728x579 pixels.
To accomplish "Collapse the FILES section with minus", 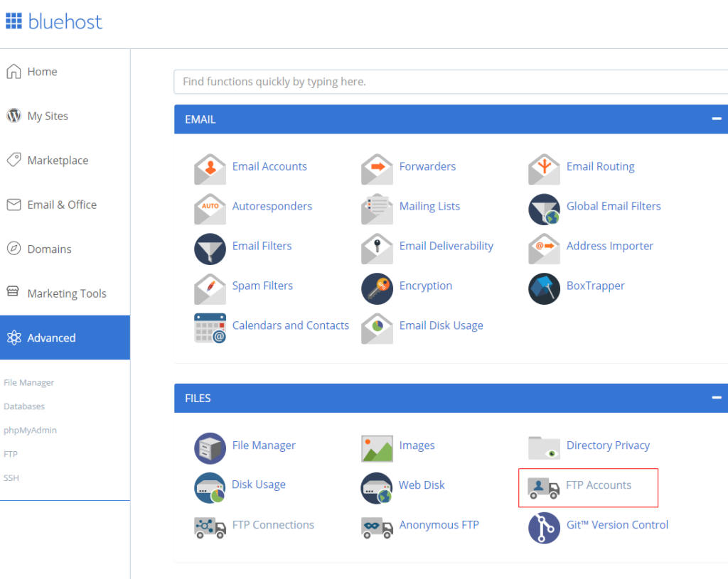I will coord(717,398).
